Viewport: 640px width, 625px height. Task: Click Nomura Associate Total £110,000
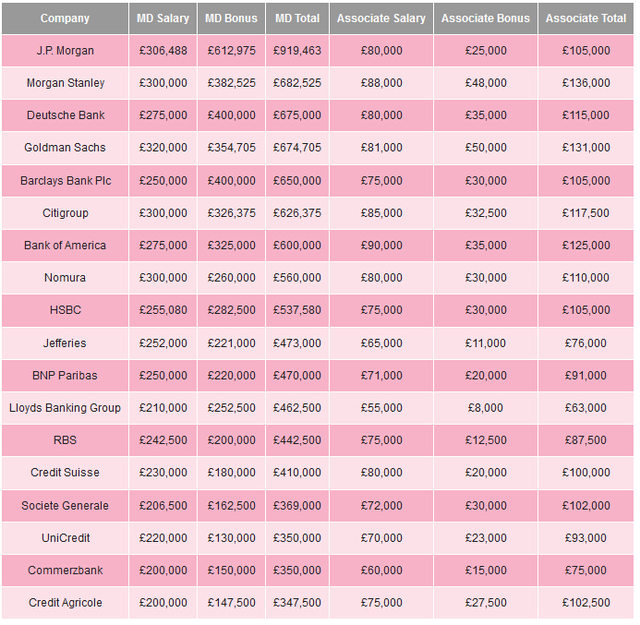point(586,278)
